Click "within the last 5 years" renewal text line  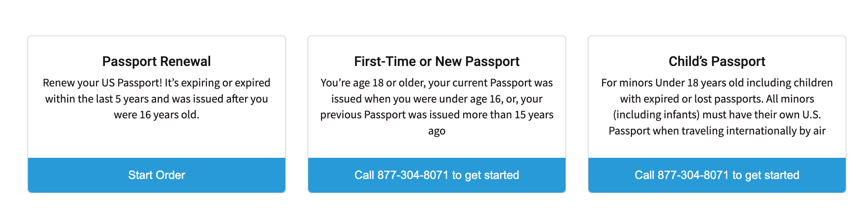click(x=157, y=99)
